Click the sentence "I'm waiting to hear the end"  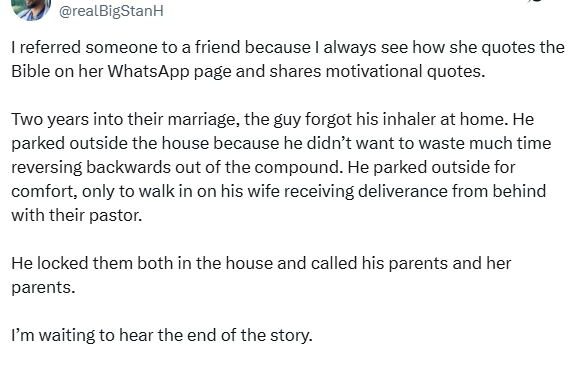(x=162, y=335)
